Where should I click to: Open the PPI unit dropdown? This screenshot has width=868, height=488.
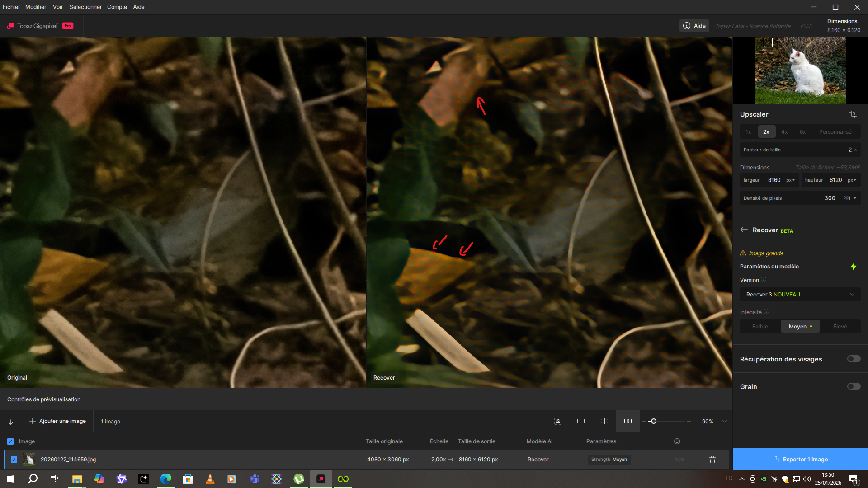pyautogui.click(x=850, y=198)
